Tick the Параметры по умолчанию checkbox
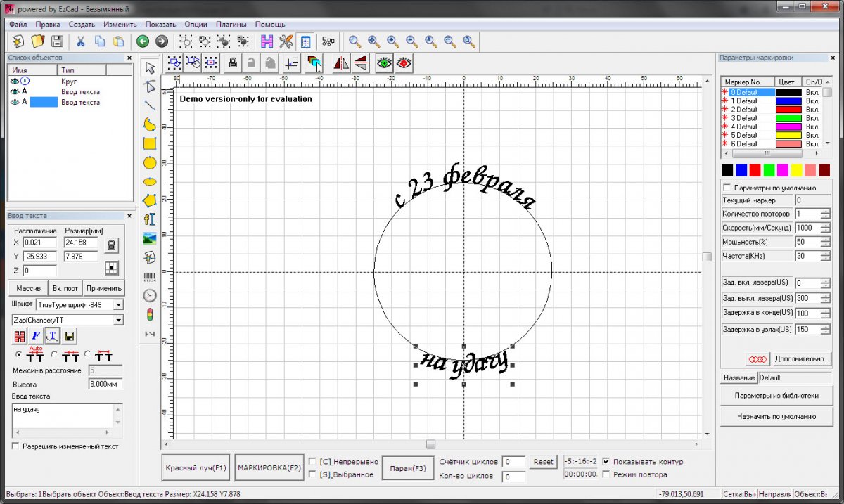Screen dimensions: 844x504 tap(727, 188)
